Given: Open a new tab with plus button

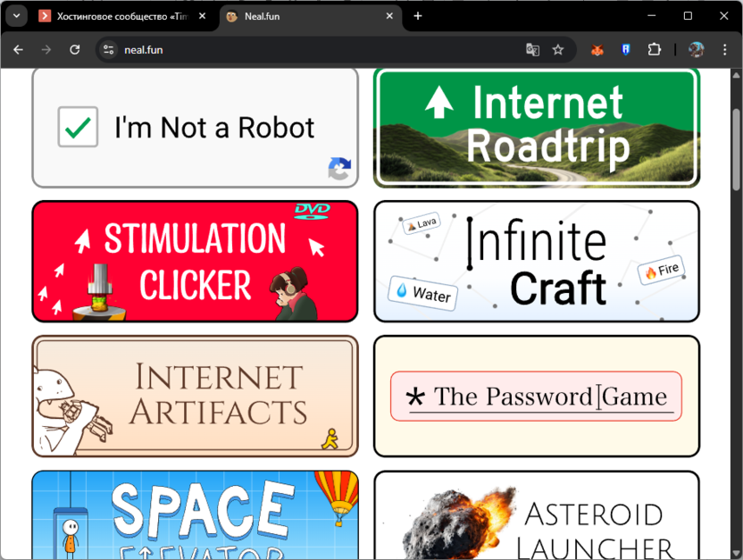Looking at the screenshot, I should [417, 16].
